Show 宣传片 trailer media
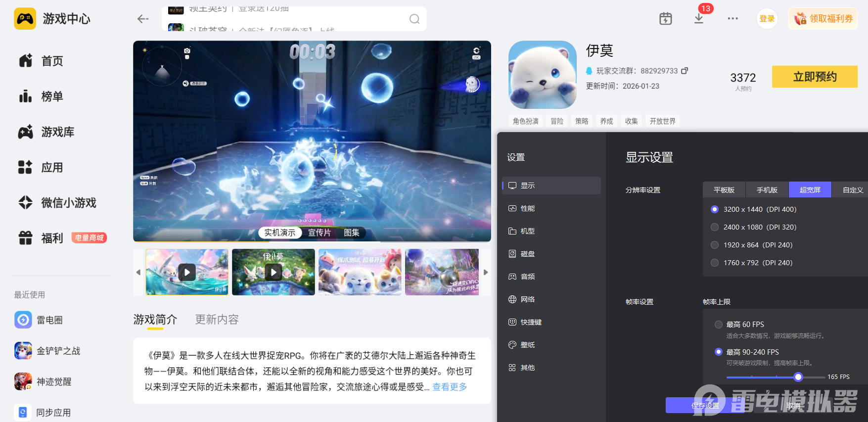Viewport: 868px width, 422px height. (x=320, y=233)
